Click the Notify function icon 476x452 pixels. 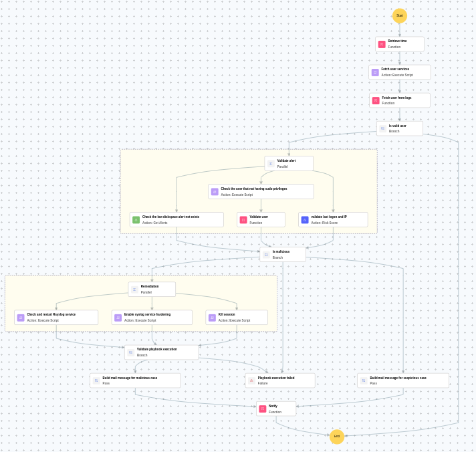click(x=262, y=409)
